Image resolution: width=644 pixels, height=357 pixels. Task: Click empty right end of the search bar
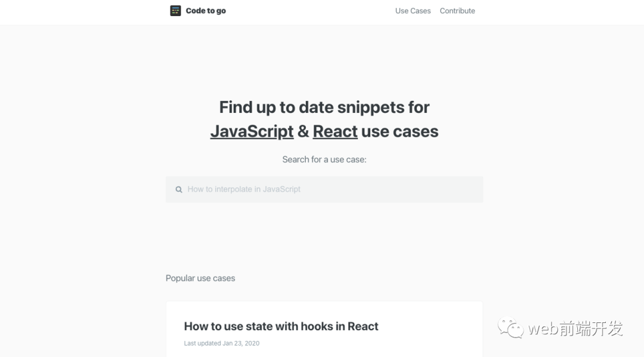coord(431,190)
